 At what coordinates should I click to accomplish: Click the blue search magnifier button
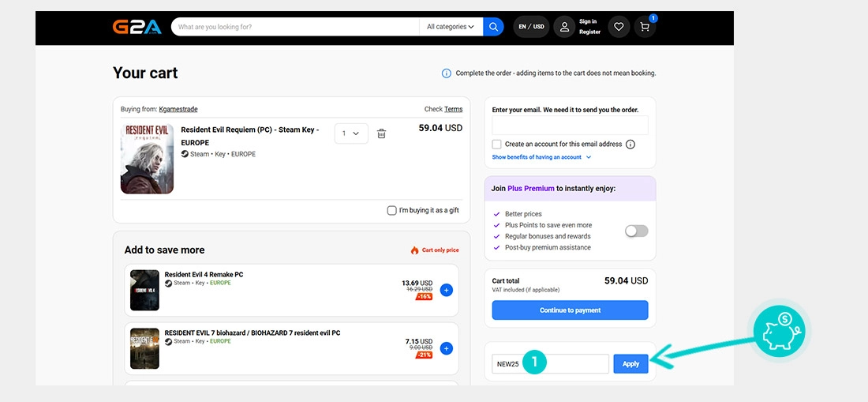point(493,27)
